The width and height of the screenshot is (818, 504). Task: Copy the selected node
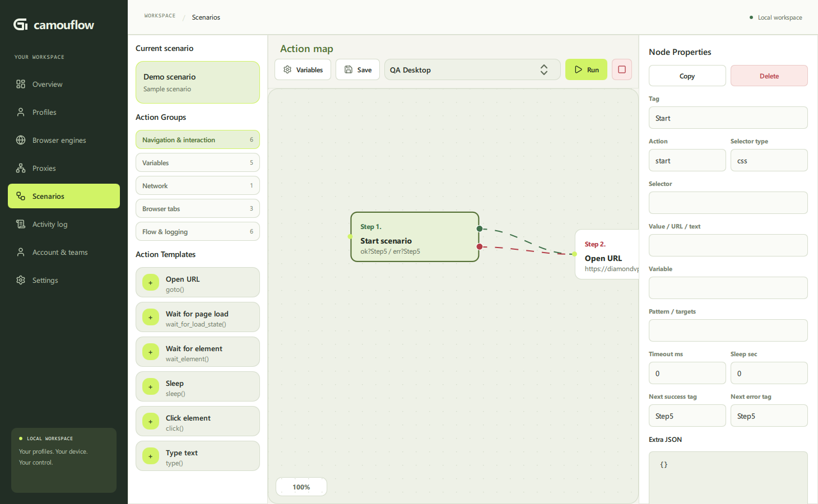pos(687,76)
